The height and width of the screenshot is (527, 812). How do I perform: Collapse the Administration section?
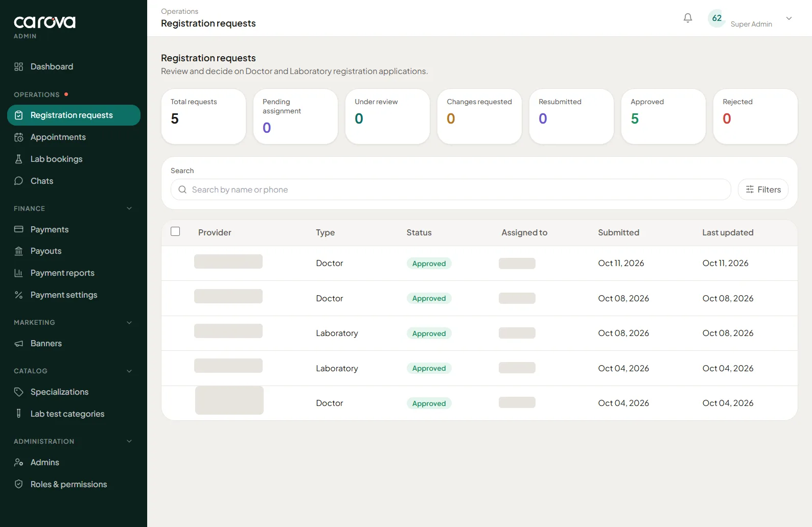pos(129,441)
